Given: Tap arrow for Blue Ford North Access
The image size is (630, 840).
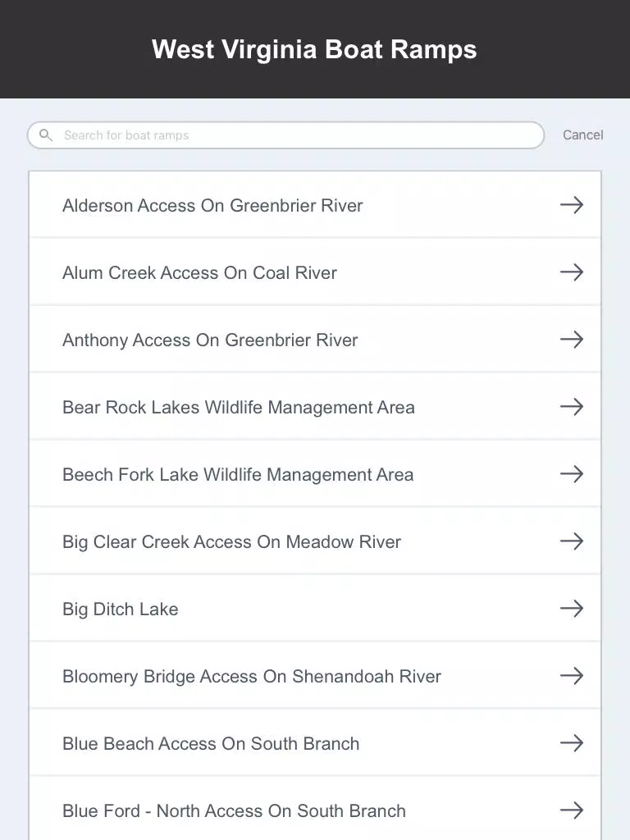Looking at the screenshot, I should 572,810.
